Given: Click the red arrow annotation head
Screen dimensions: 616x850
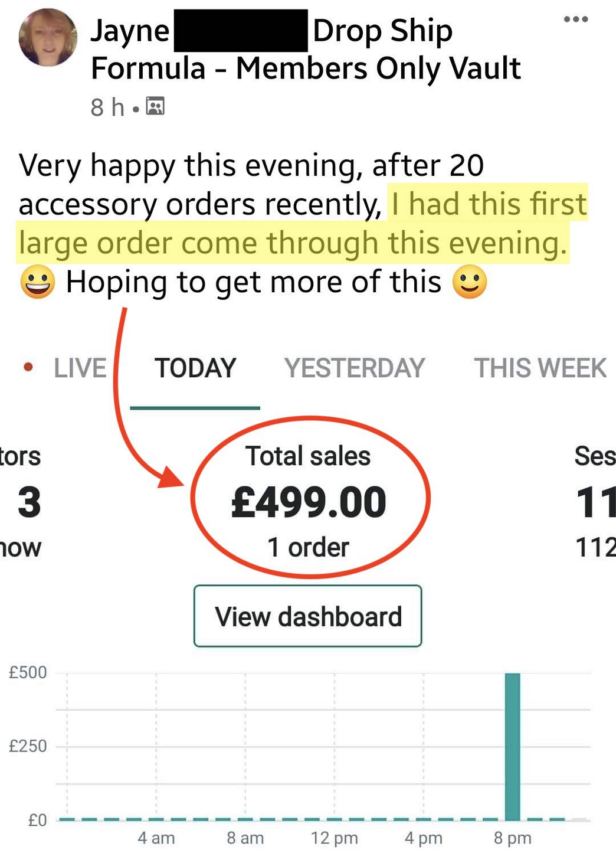Looking at the screenshot, I should (x=171, y=478).
